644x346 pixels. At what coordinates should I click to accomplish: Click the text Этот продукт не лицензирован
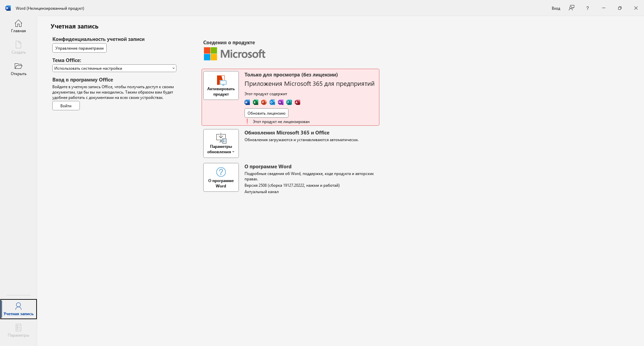click(281, 122)
